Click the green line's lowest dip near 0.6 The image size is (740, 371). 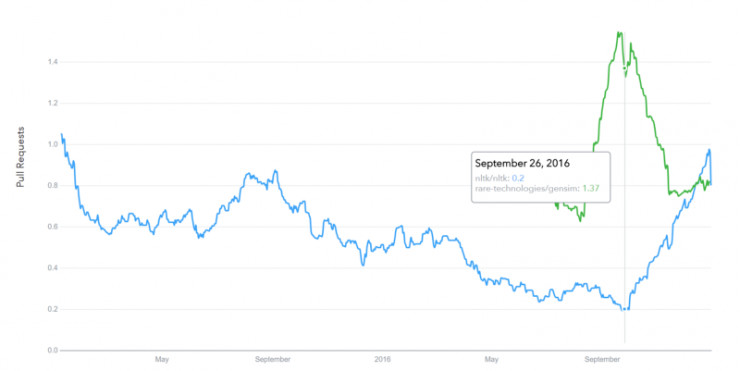[580, 220]
